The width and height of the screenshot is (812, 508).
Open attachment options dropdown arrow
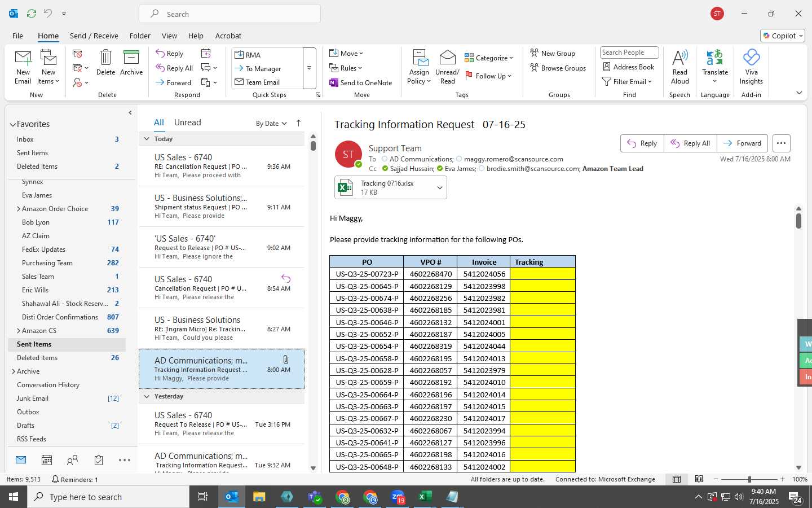click(x=440, y=188)
